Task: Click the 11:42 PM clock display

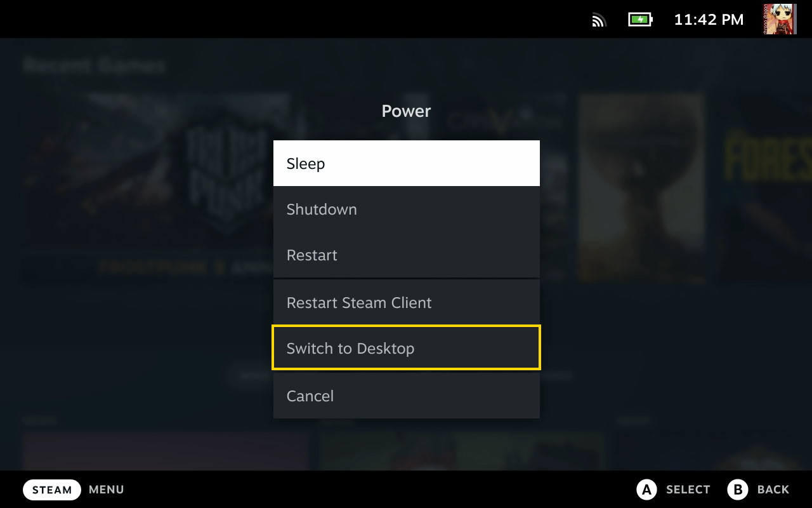Action: (x=709, y=20)
